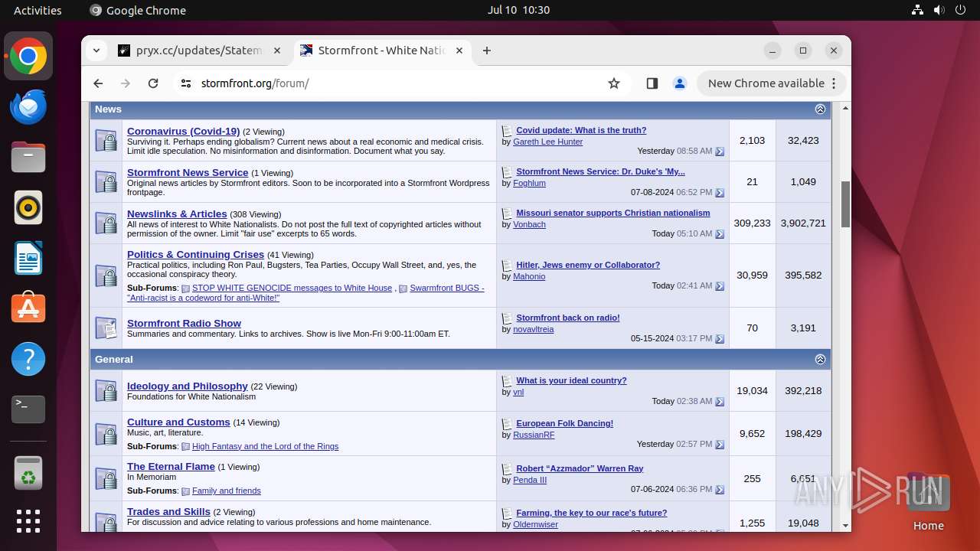Click the page vertical scrollbar thumb
Screen dimensions: 980x551
[x=845, y=204]
